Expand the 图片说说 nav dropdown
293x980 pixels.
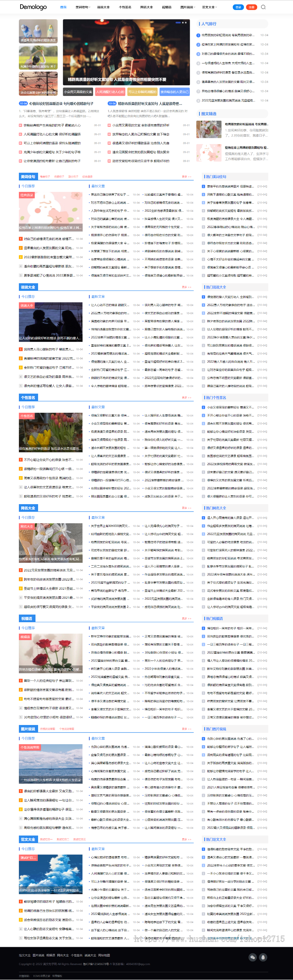click(x=188, y=7)
